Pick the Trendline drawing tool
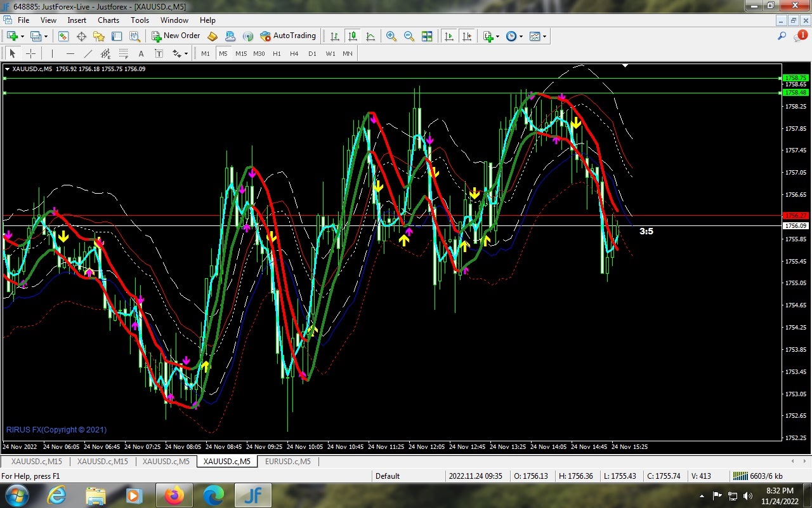812x508 pixels. point(88,54)
